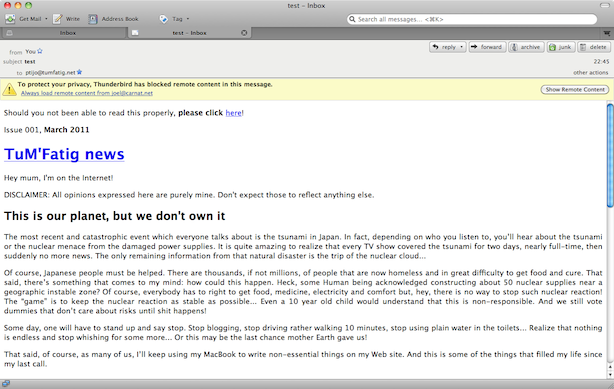The height and width of the screenshot is (389, 614).
Task: Toggle the star next to ptijo@tumfatig.net
Action: click(79, 72)
